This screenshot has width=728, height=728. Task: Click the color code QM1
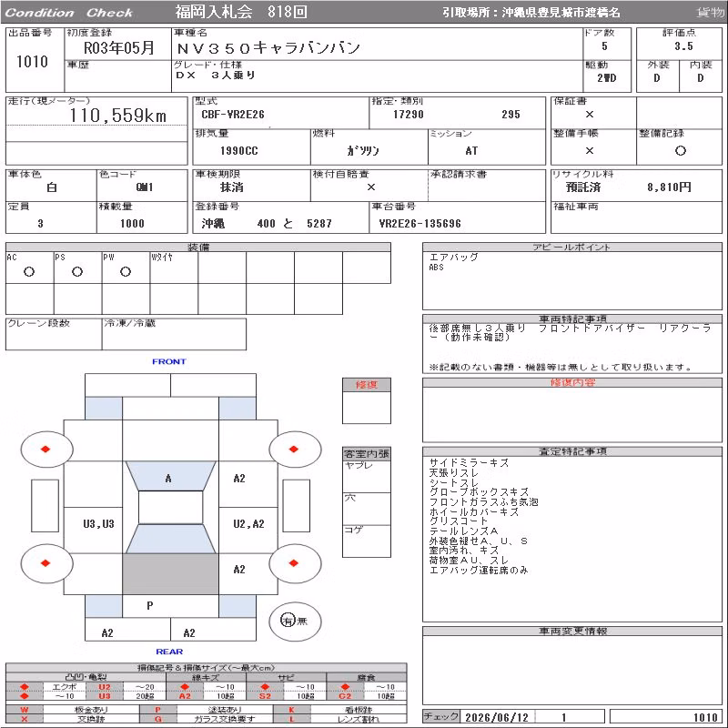click(x=145, y=187)
